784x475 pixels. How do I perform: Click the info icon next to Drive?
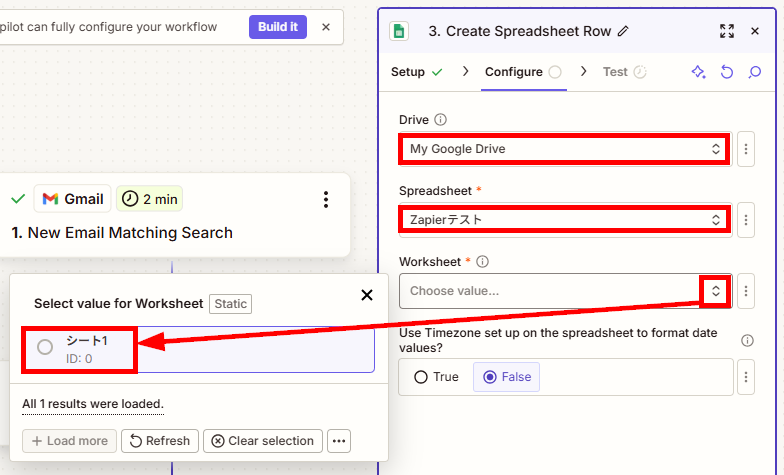click(440, 120)
